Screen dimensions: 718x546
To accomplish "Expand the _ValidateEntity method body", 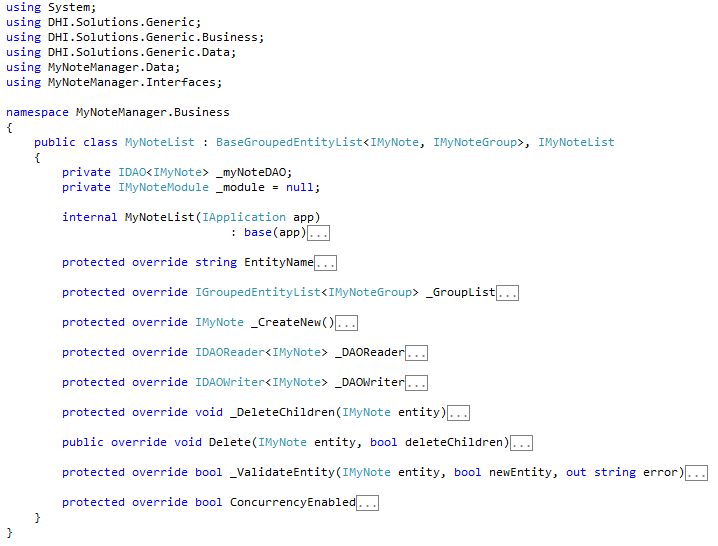I will pos(696,473).
